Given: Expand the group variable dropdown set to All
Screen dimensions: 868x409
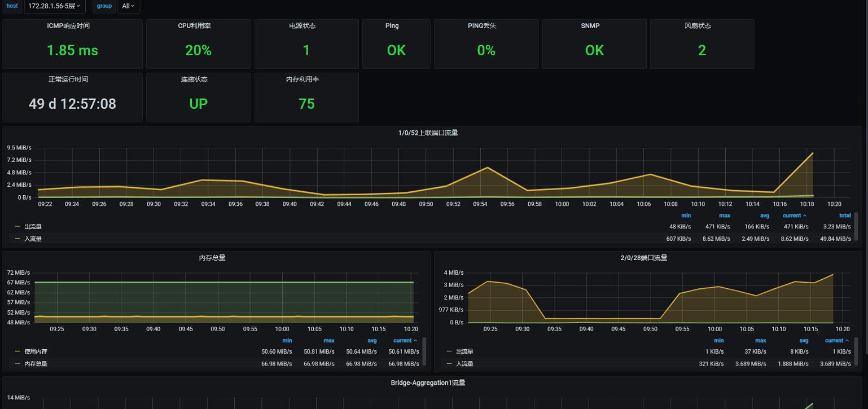Looking at the screenshot, I should [x=128, y=6].
